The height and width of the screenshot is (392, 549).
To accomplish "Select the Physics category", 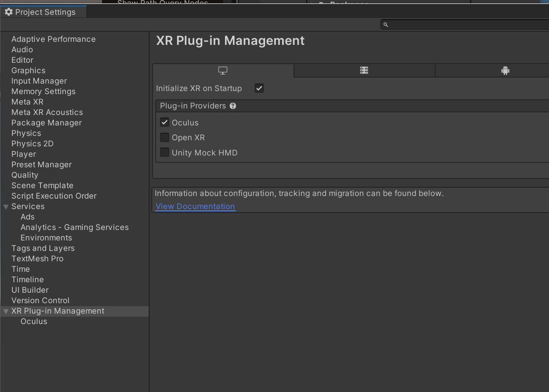I will 26,133.
